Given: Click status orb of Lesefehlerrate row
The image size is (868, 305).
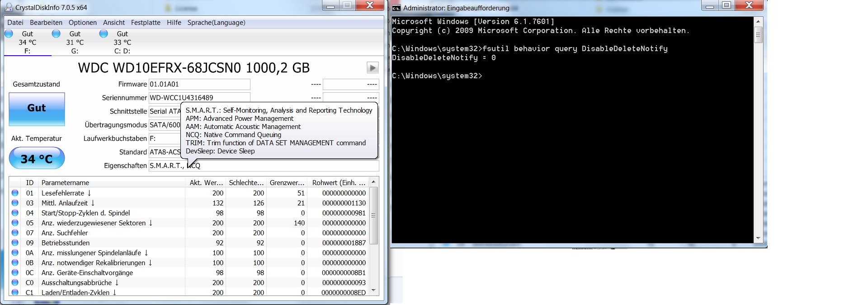Looking at the screenshot, I should pos(15,193).
